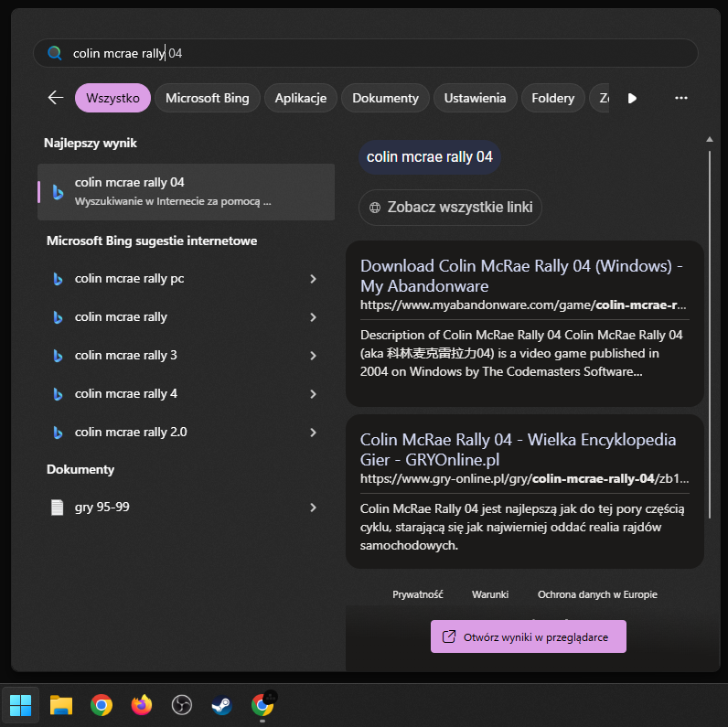Expand 'colin mcrae rally 3' suggestion arrow
This screenshot has height=727, width=728.
pos(313,356)
